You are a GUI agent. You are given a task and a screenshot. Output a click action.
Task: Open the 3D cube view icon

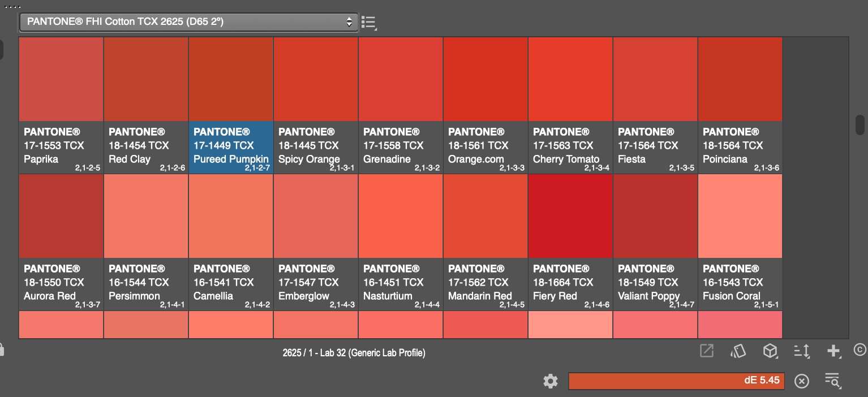click(x=770, y=351)
